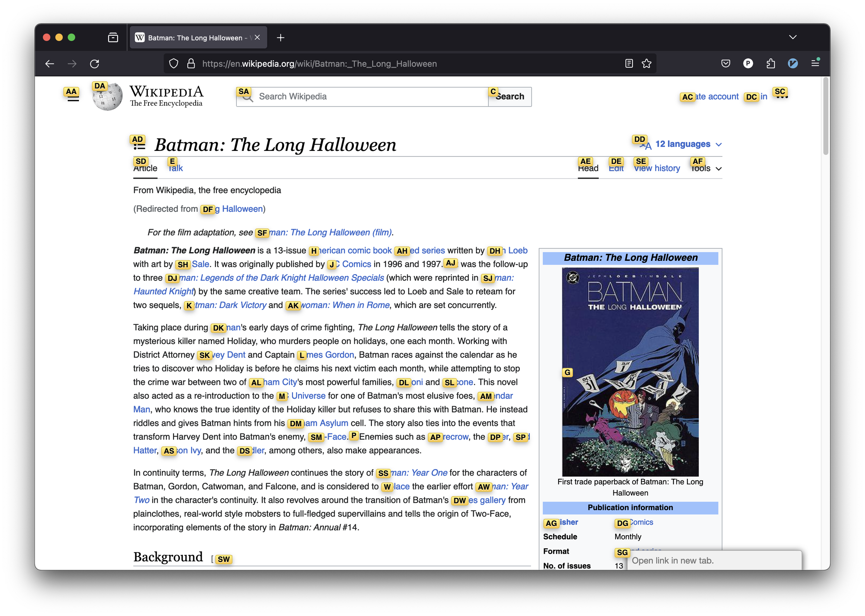The width and height of the screenshot is (865, 616).
Task: Open the Legends of the Dark Knight Halloween Specials link
Action: click(275, 278)
